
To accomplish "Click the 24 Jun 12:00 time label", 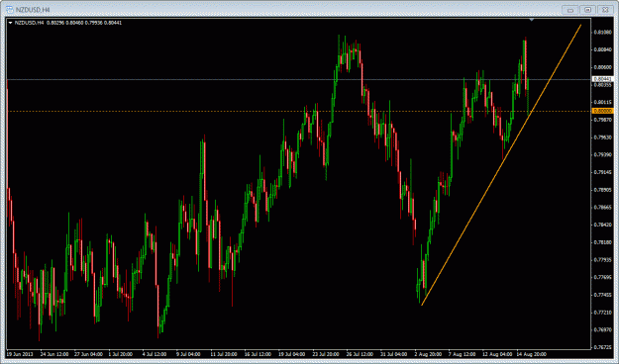I will click(x=54, y=354).
